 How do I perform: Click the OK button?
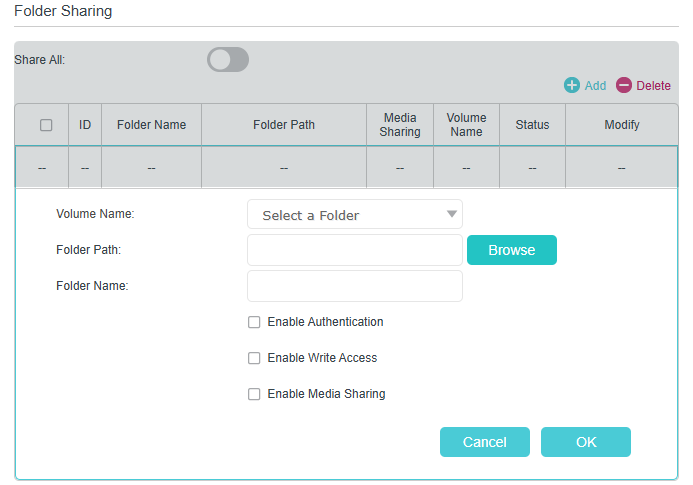(x=586, y=442)
